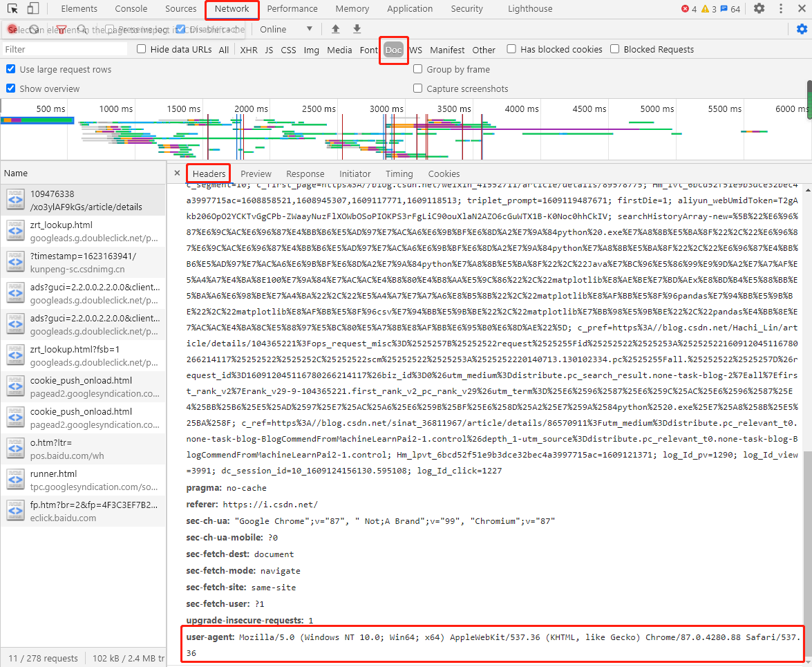
Task: Open the blue network settings gear
Action: [802, 29]
